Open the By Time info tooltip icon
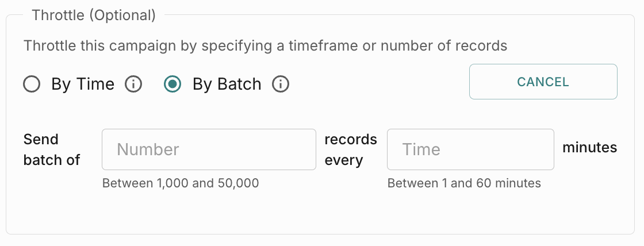Viewport: 644px width, 246px height. click(133, 84)
